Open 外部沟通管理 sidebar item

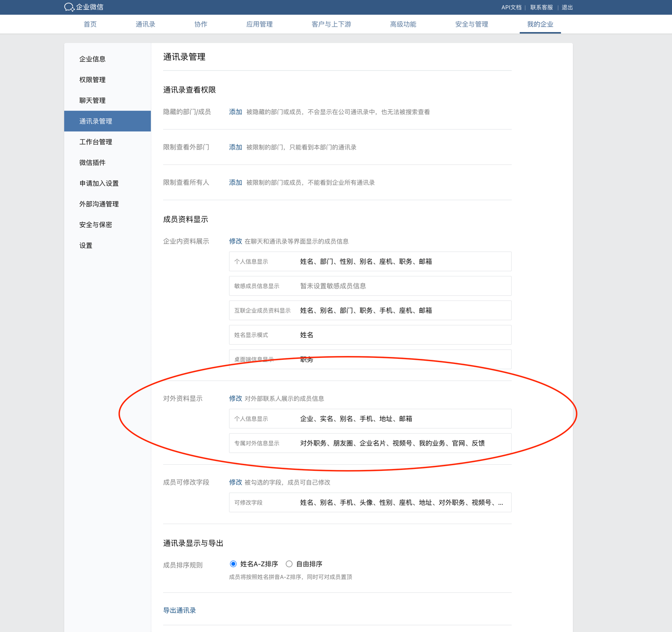107,204
